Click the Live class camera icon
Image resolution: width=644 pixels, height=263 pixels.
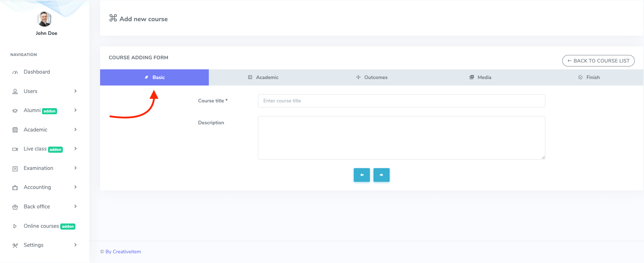pyautogui.click(x=15, y=149)
